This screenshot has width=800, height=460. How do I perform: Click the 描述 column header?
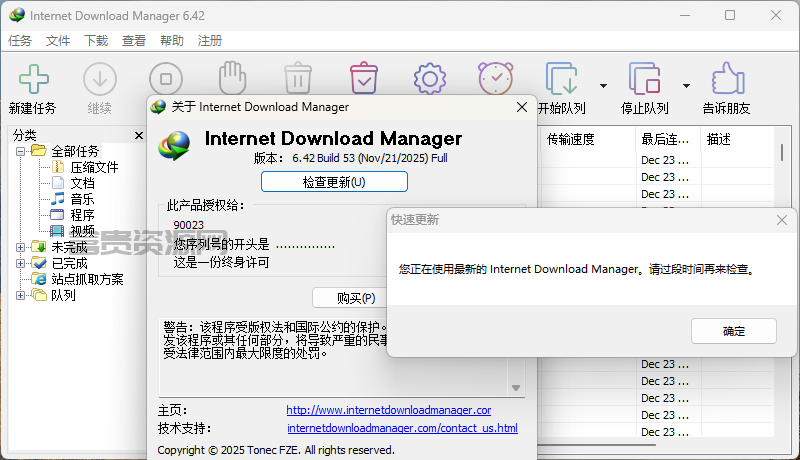click(738, 139)
